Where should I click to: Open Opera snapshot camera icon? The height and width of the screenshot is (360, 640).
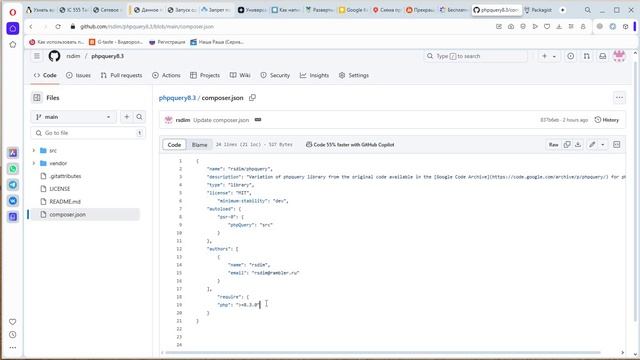point(511,27)
